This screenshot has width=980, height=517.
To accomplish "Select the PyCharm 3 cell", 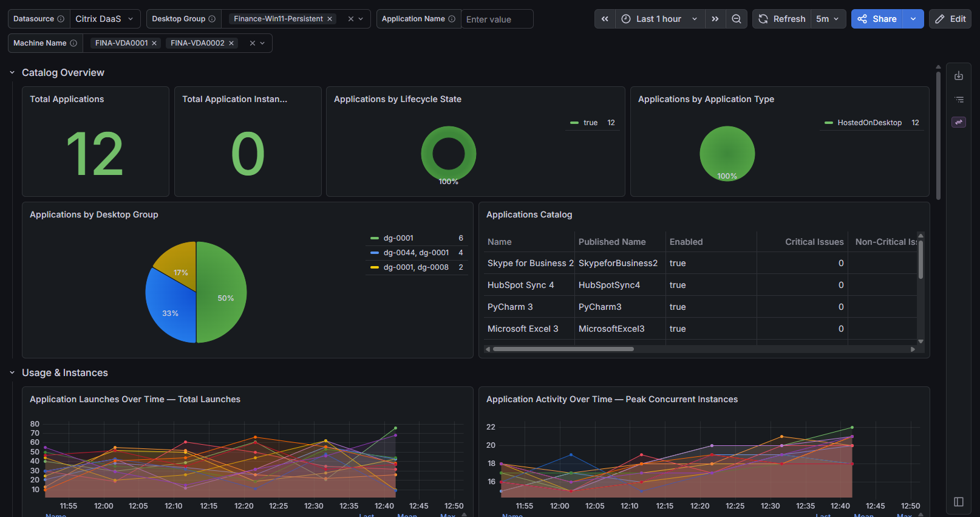I will (x=529, y=307).
